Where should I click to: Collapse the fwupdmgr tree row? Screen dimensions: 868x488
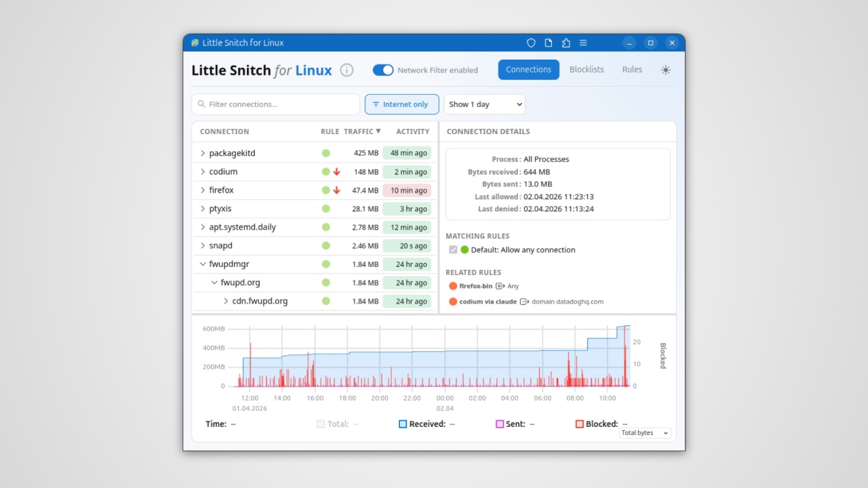(x=203, y=264)
